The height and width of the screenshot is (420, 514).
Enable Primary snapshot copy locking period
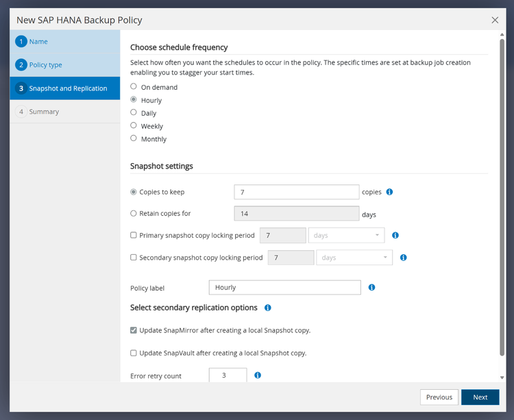[134, 235]
